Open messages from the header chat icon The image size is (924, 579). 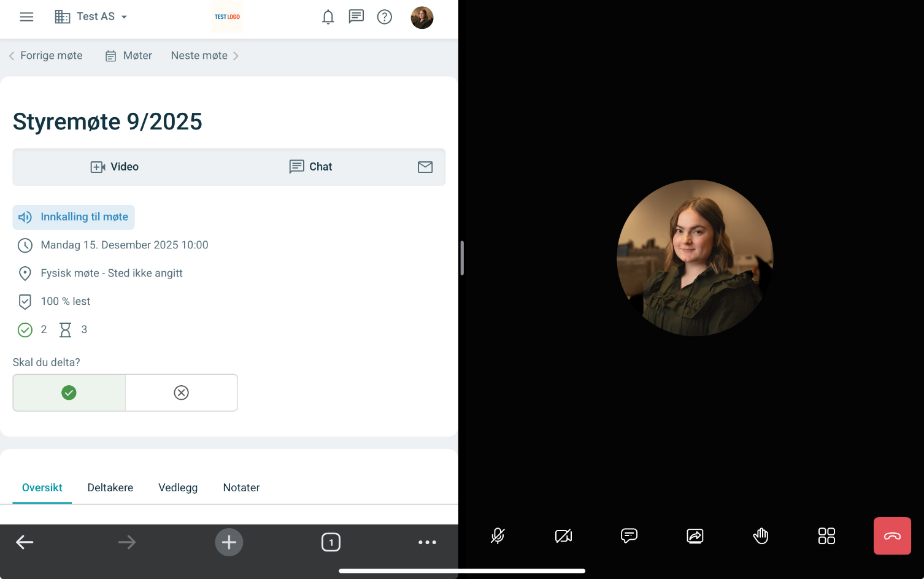click(x=356, y=17)
